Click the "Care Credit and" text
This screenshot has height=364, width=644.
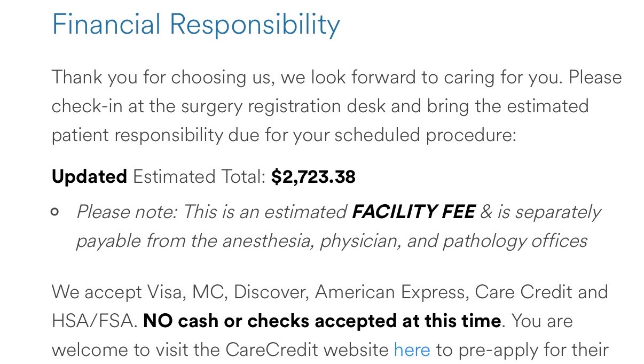(x=541, y=292)
